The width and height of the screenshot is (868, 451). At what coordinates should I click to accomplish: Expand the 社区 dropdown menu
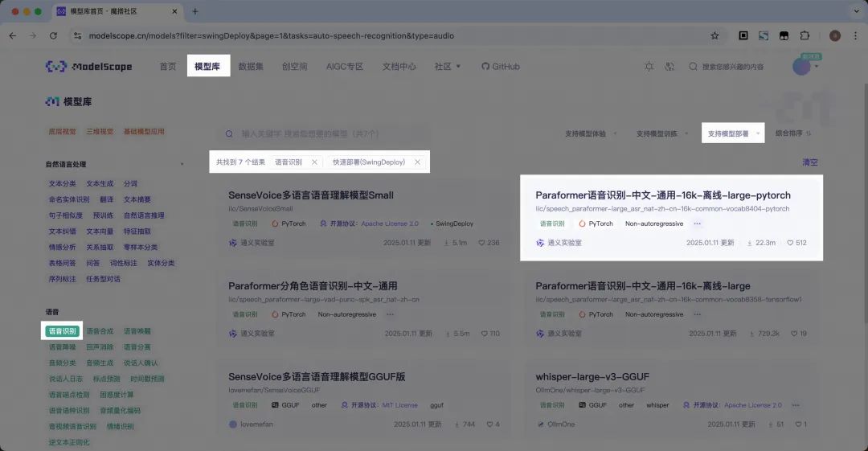coord(448,67)
